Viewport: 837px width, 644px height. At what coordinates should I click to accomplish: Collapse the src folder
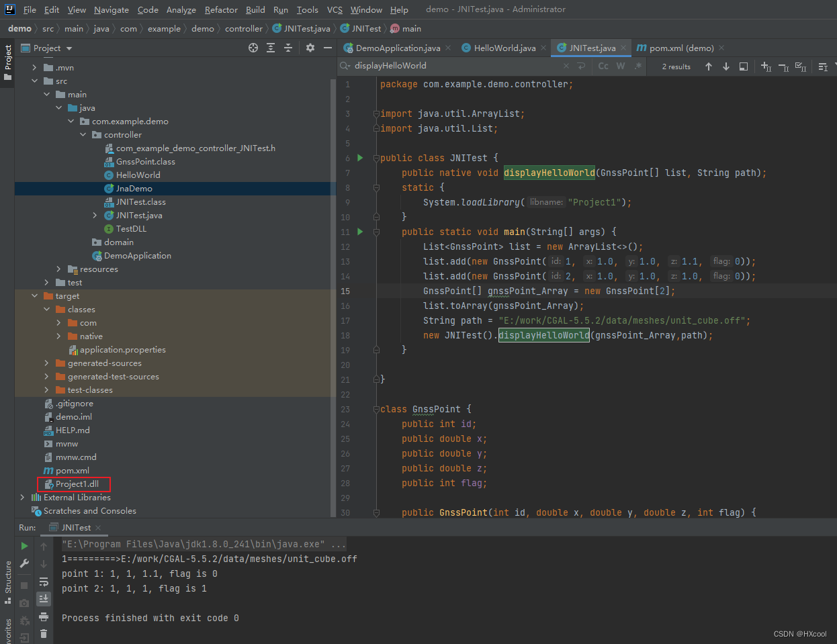click(x=34, y=81)
